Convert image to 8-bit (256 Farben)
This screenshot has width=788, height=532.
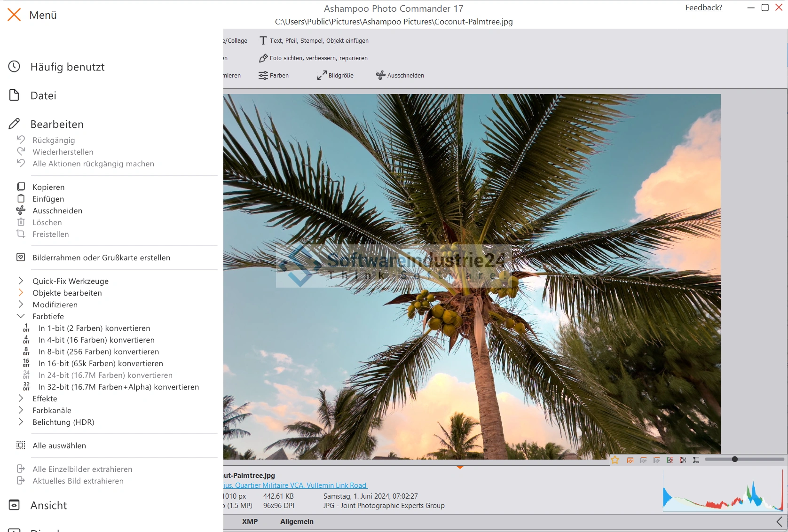98,352
